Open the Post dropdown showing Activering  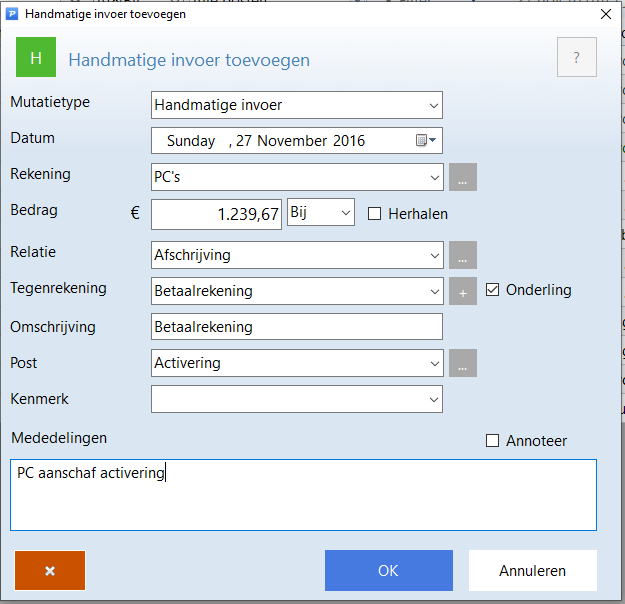(433, 363)
